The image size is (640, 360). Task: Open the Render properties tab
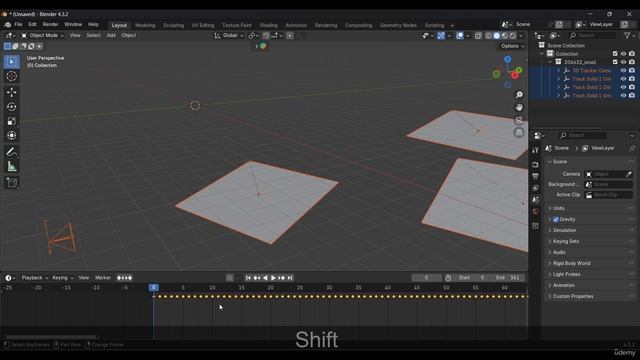coord(535,164)
